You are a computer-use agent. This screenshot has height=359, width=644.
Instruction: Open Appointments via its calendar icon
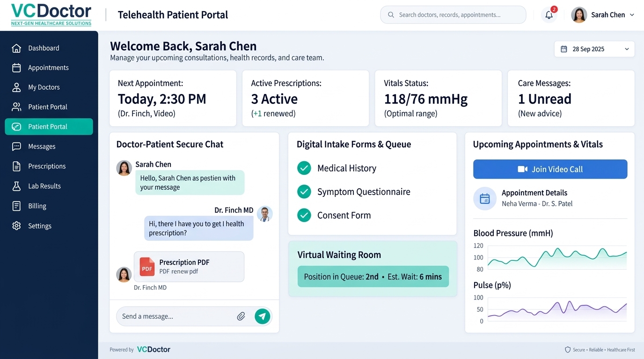[16, 68]
